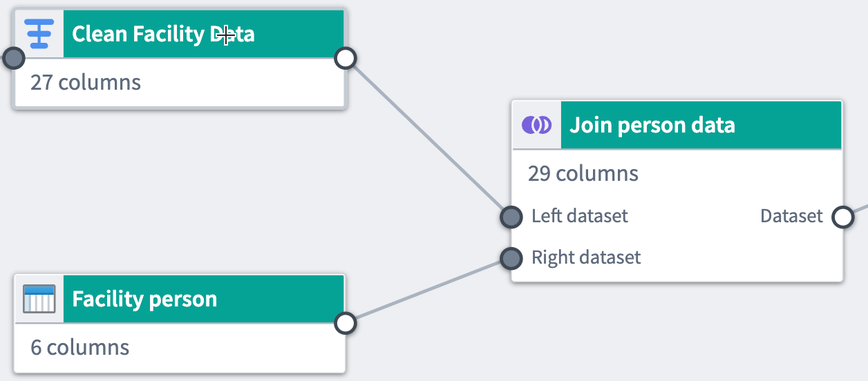Click the Dataset output port on join node
Screen dimensions: 868x381
pos(843,217)
